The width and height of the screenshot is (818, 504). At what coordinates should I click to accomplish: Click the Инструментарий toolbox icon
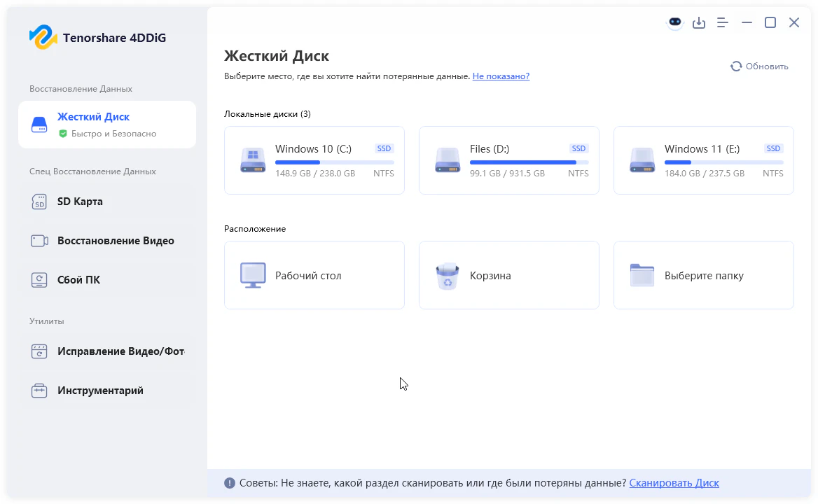[x=39, y=391]
